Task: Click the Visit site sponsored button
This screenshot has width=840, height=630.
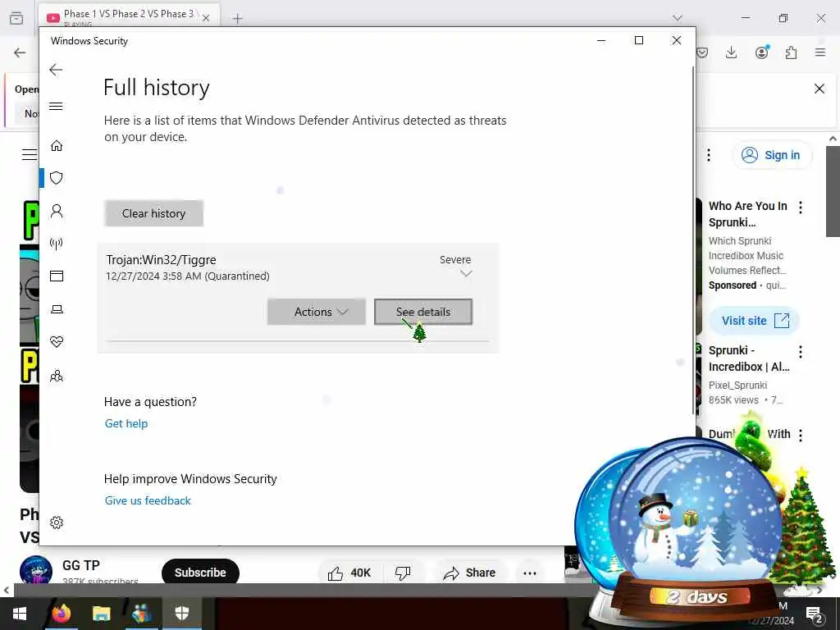Action: click(x=755, y=321)
